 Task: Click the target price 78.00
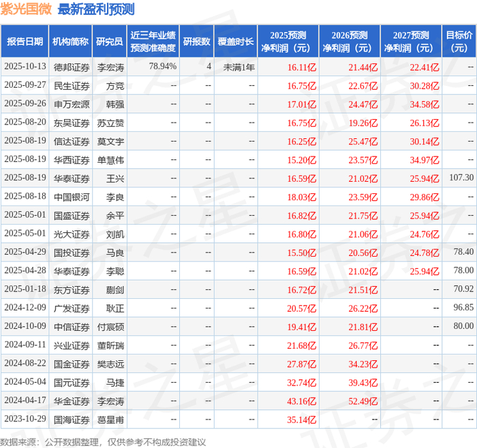463,270
